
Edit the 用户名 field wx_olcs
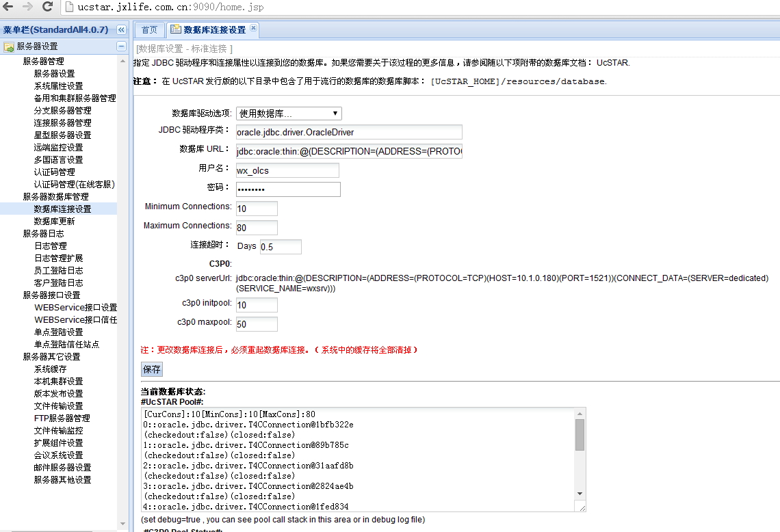[287, 170]
